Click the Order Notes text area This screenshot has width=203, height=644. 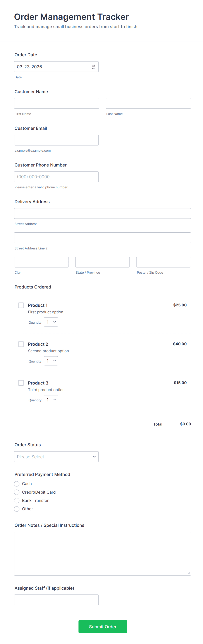(x=103, y=553)
